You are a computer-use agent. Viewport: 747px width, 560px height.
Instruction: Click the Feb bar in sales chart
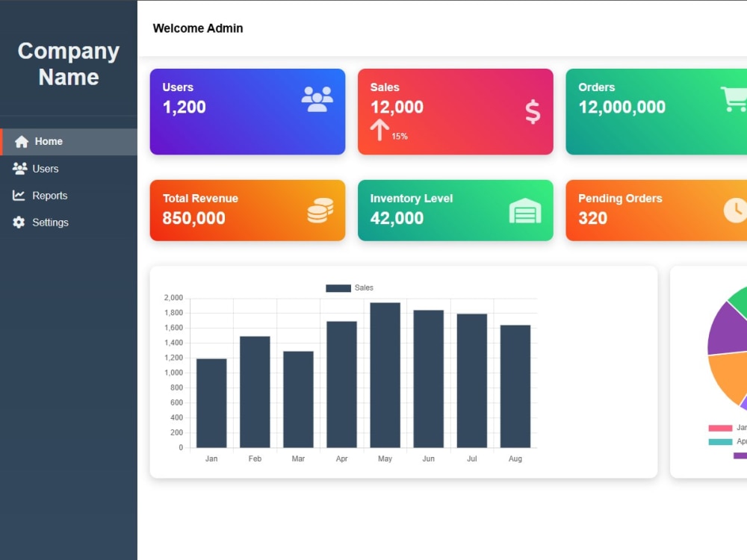(255, 392)
